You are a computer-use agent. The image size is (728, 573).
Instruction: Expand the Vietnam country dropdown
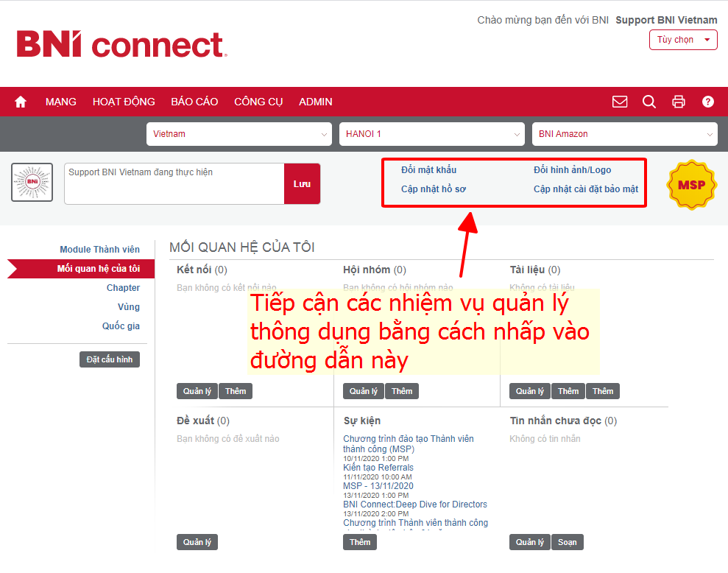tap(239, 134)
